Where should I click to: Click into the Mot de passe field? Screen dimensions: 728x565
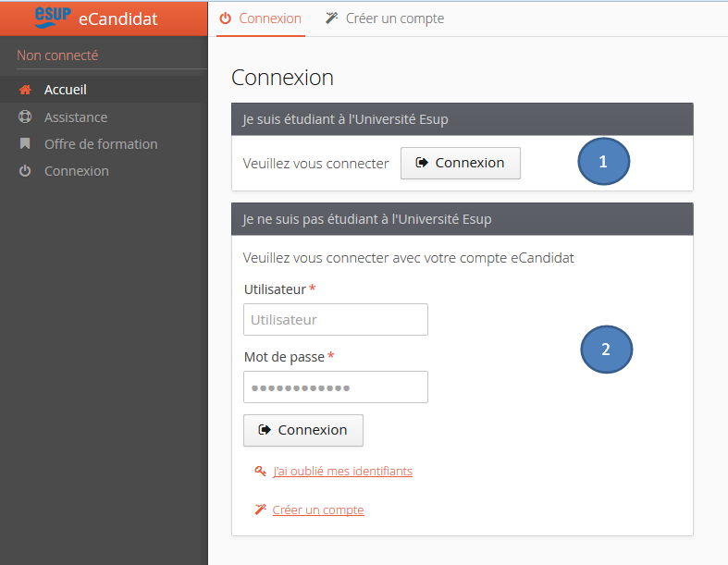tap(335, 387)
